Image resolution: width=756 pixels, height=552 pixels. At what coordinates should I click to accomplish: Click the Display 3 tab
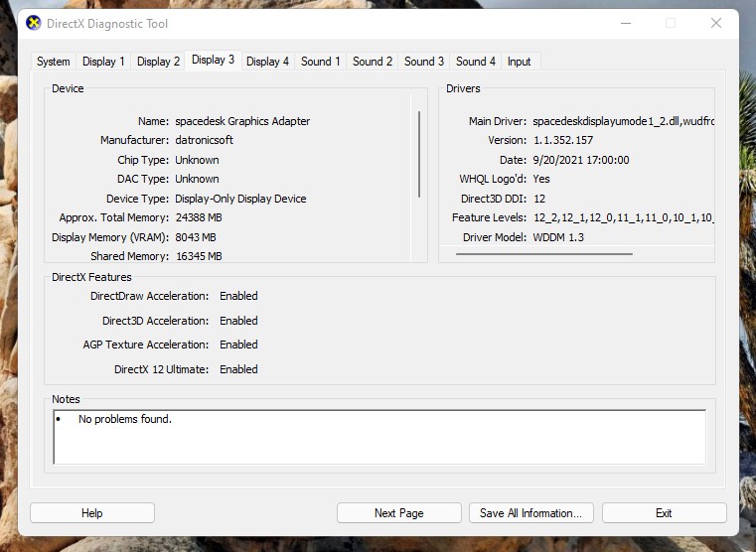(x=213, y=60)
